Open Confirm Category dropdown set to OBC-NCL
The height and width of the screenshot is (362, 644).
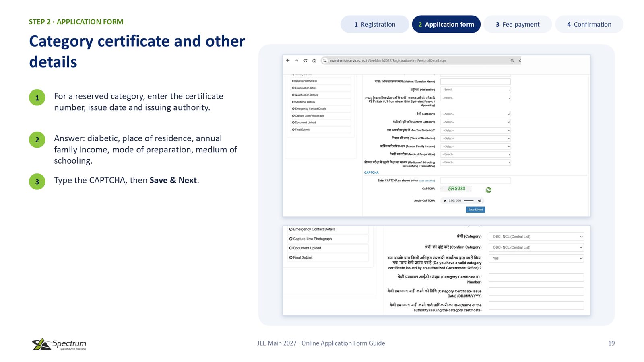point(536,247)
